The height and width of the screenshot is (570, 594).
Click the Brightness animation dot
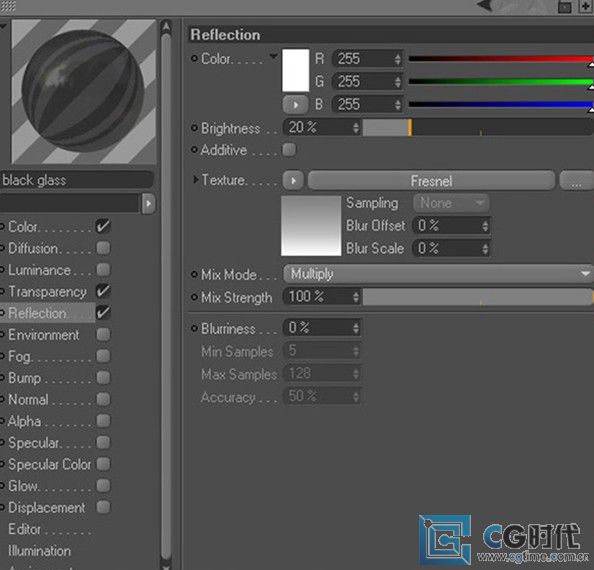(194, 128)
